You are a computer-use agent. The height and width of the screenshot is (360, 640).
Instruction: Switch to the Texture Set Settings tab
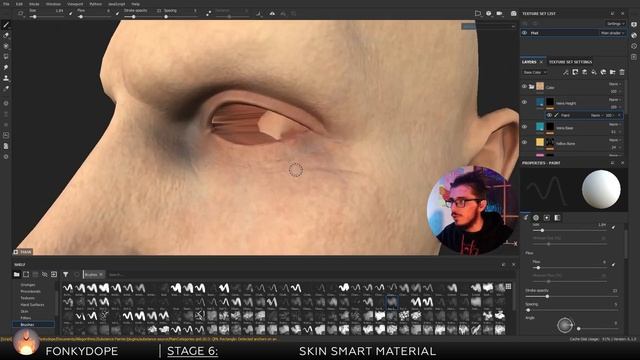pos(570,62)
